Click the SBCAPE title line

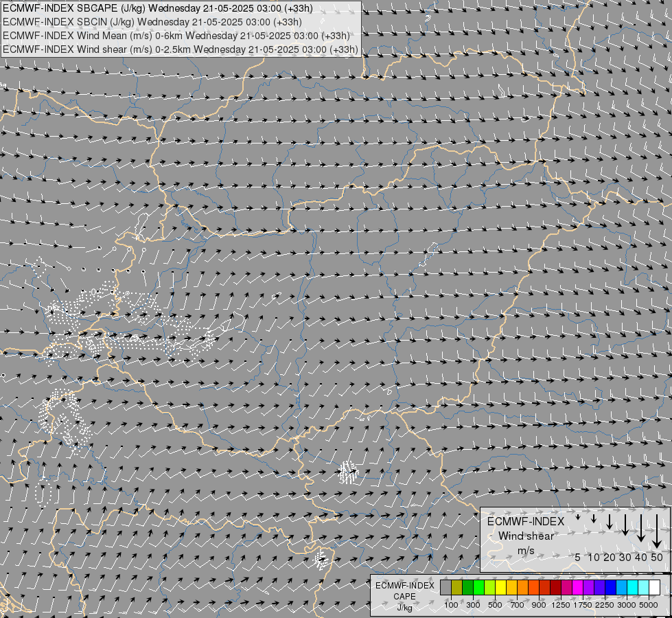tap(158, 8)
